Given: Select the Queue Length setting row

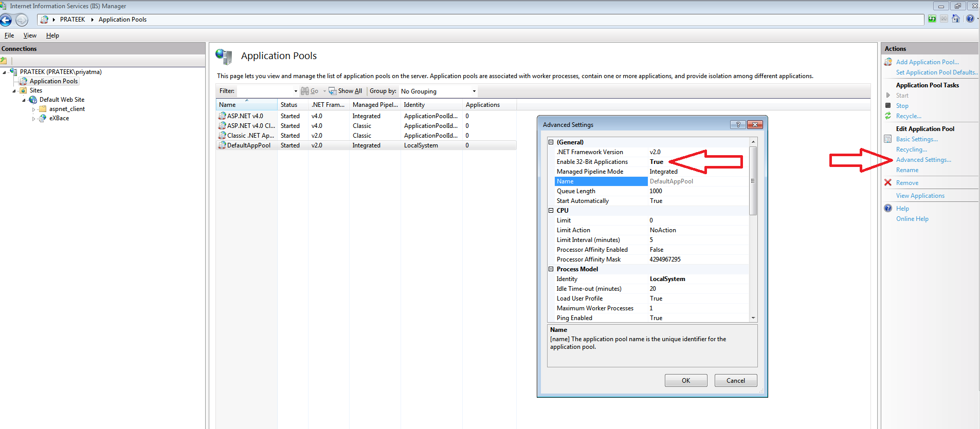Looking at the screenshot, I should 652,191.
